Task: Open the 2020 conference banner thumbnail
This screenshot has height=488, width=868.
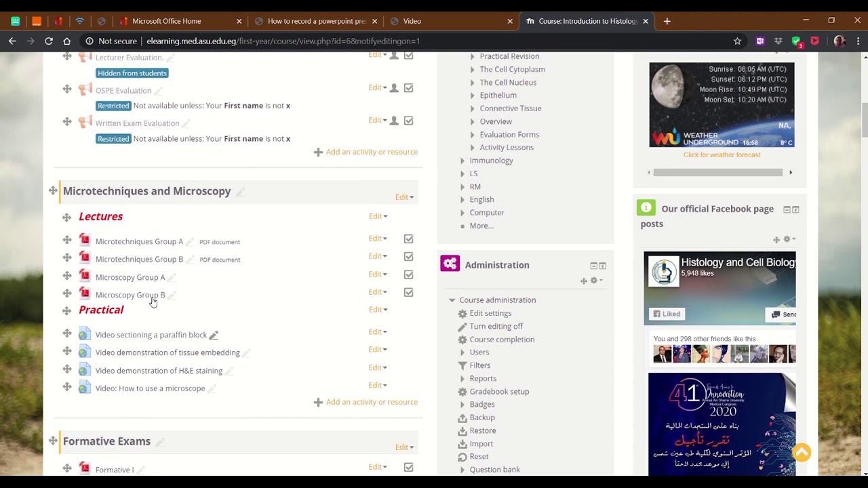Action: click(722, 424)
